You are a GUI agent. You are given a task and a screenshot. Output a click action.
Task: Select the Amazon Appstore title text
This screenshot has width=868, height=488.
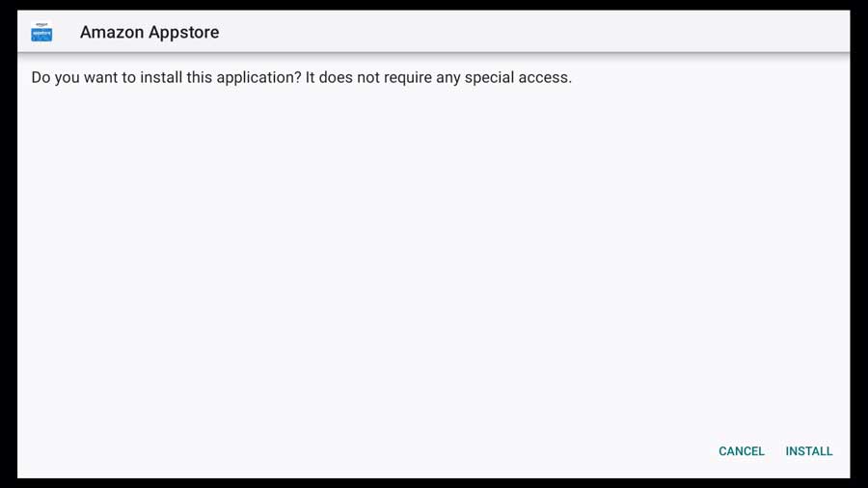(149, 32)
